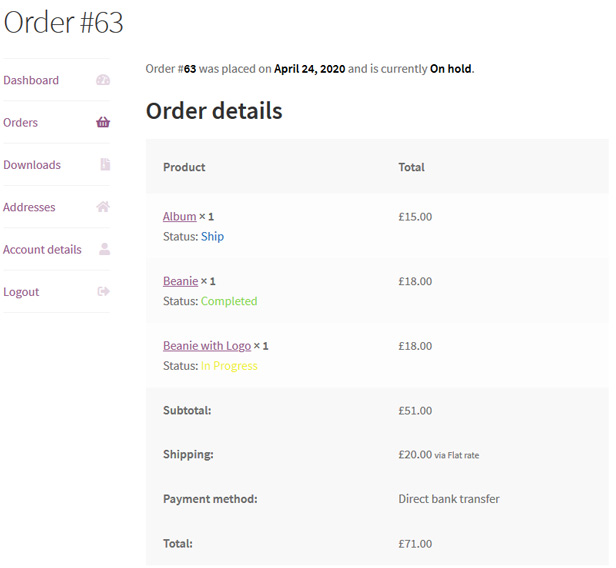This screenshot has width=616, height=568.
Task: Open the Downloads page link
Action: tap(32, 165)
